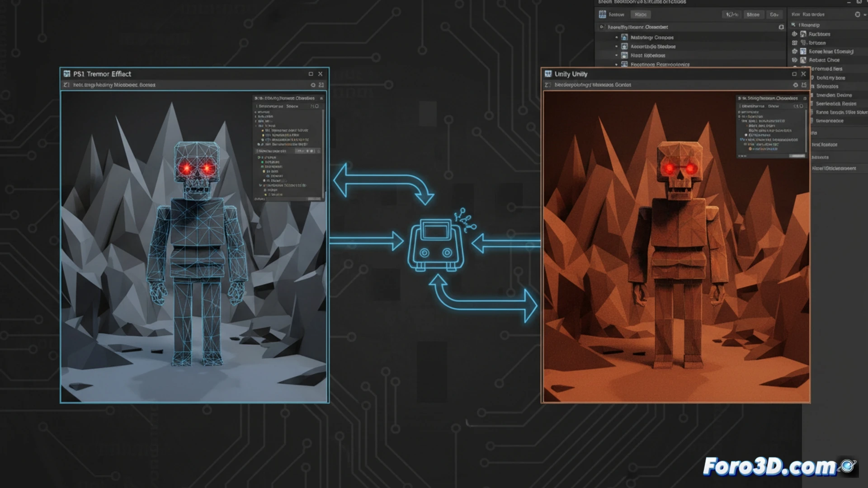The width and height of the screenshot is (868, 488).
Task: Click the "Stase" button in background window
Action: [x=753, y=14]
